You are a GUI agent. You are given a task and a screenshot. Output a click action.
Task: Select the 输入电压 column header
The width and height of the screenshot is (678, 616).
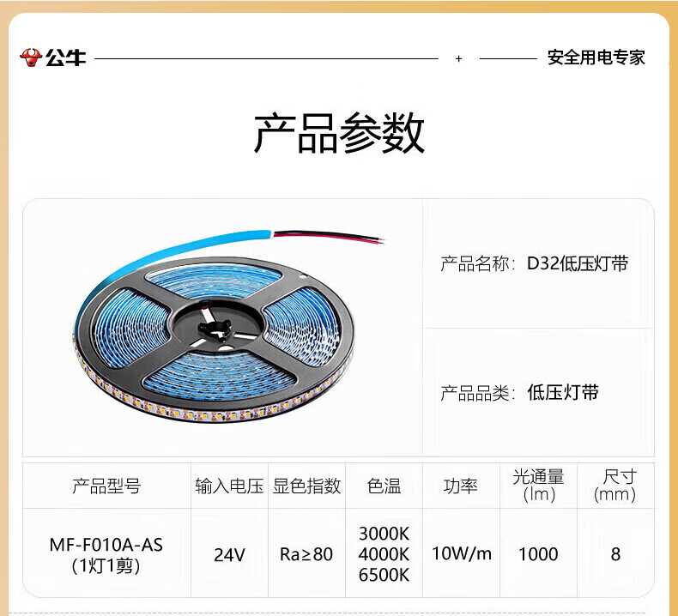(229, 486)
